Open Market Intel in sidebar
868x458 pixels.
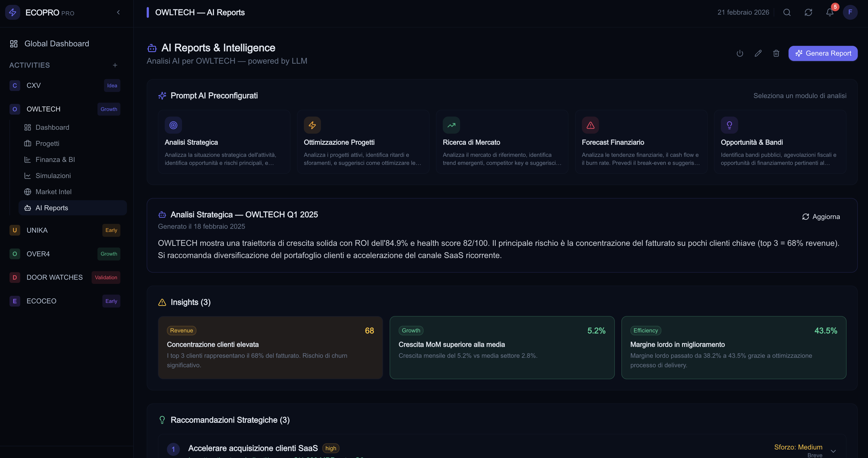tap(53, 192)
